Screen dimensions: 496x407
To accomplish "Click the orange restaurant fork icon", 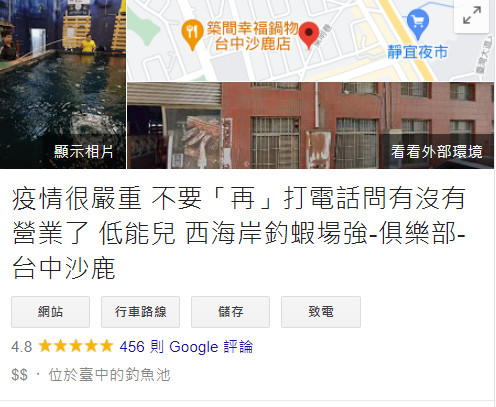I will pyautogui.click(x=192, y=35).
